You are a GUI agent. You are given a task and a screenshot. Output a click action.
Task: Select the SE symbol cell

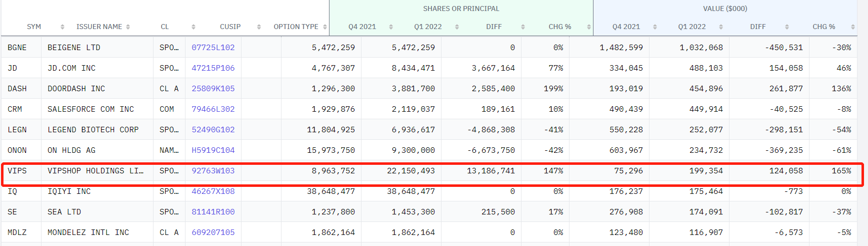(x=21, y=212)
